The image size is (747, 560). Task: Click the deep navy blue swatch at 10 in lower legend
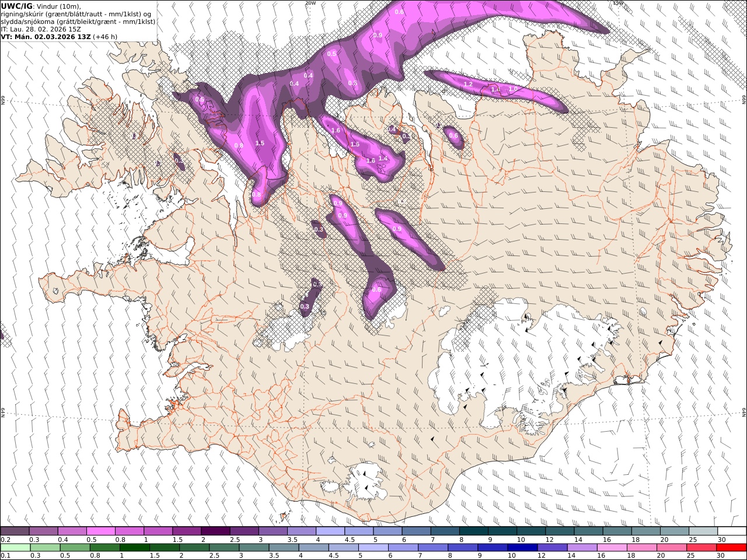[x=522, y=547]
